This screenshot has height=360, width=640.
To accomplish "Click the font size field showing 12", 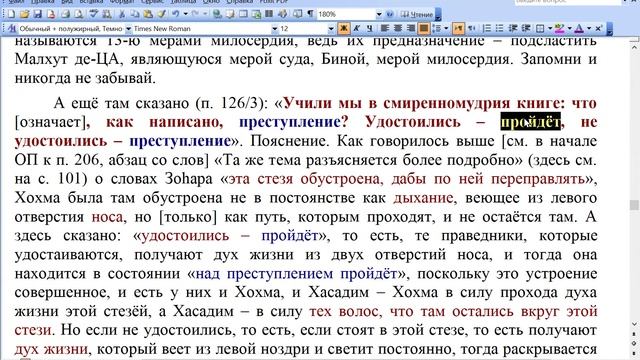I will [303, 29].
